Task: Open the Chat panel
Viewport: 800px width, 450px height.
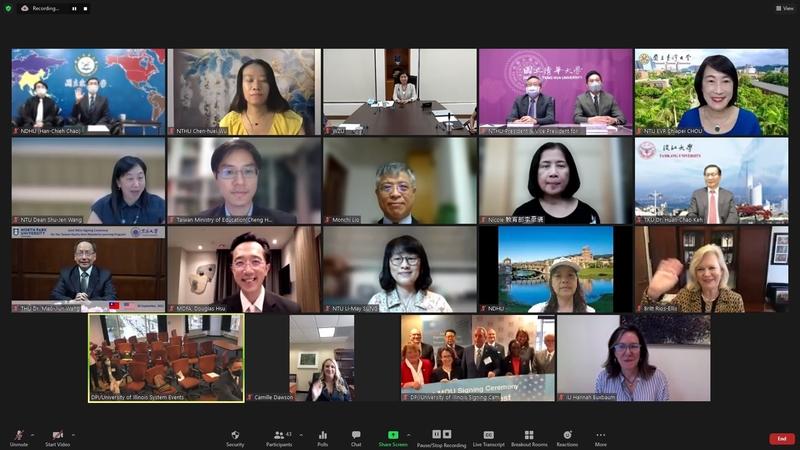Action: click(356, 437)
